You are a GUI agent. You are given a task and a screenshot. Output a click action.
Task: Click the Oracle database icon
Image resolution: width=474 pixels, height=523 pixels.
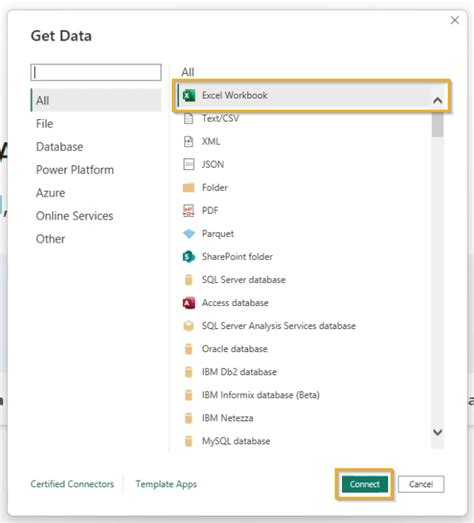tap(188, 349)
